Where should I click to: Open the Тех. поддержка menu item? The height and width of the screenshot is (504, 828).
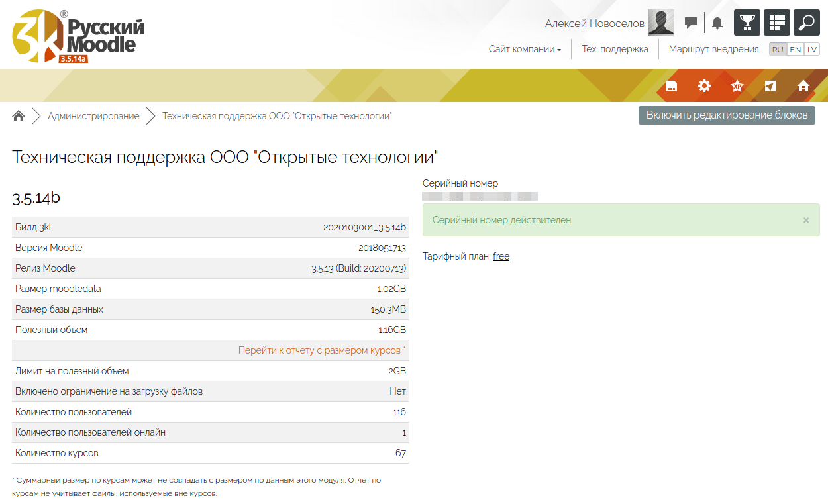(615, 49)
